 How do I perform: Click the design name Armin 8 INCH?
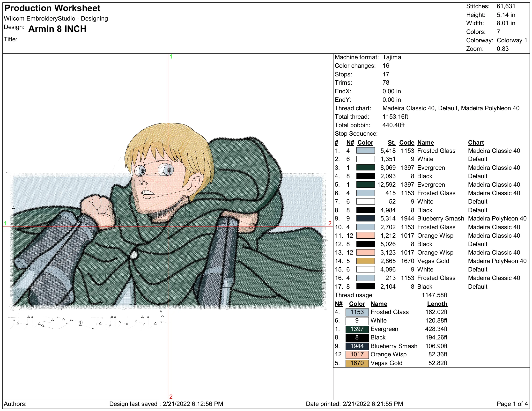(x=57, y=29)
